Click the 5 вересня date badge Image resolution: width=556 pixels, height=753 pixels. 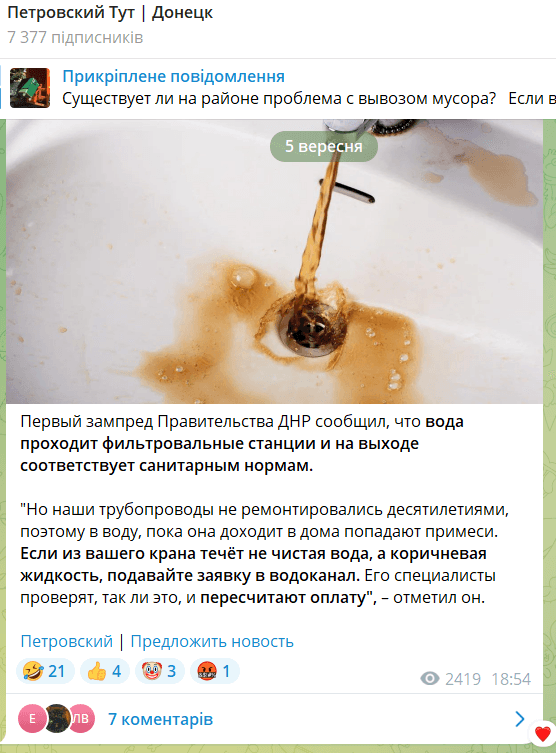coord(324,146)
